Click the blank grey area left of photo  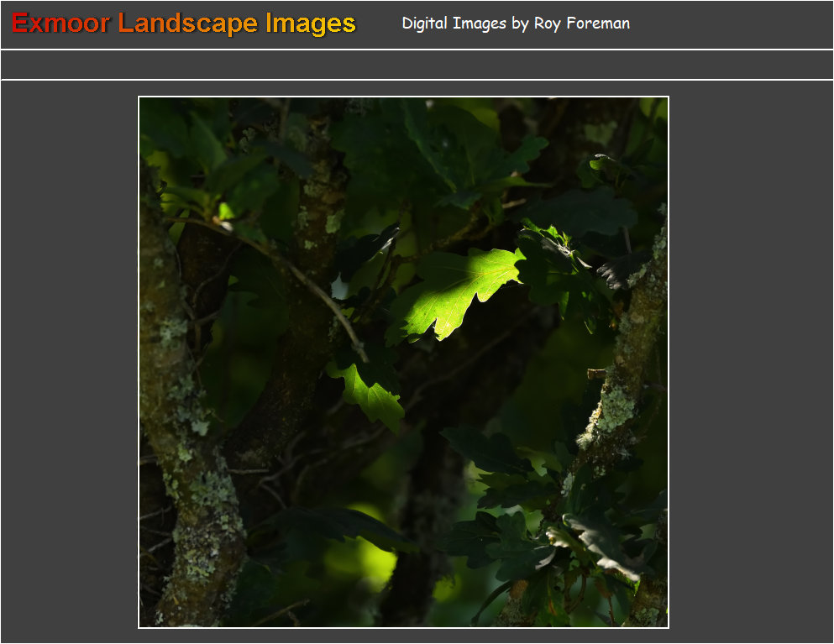coord(69,361)
